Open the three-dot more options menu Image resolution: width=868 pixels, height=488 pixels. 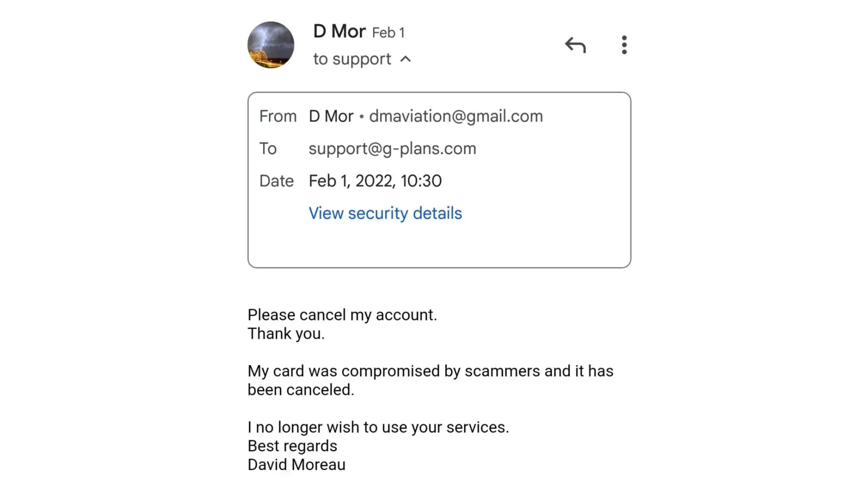[x=624, y=45]
